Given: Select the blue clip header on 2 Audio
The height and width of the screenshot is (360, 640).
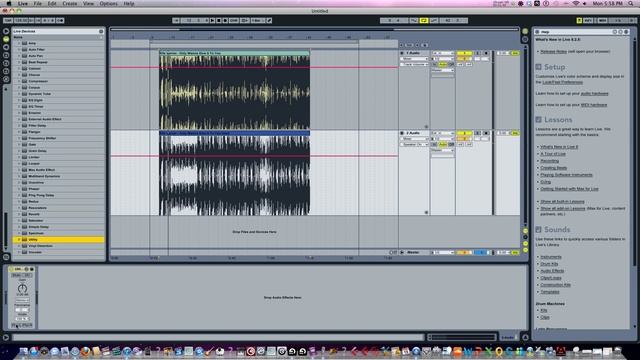Looking at the screenshot, I should (x=234, y=133).
